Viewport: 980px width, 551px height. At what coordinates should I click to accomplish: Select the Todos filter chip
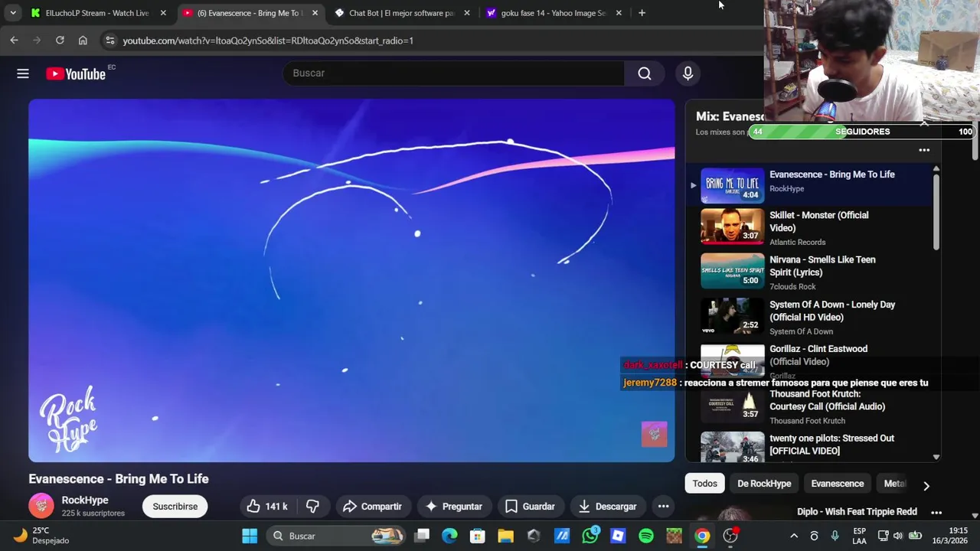pos(704,484)
